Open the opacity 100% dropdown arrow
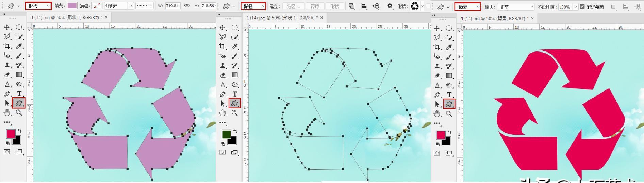 tap(575, 7)
